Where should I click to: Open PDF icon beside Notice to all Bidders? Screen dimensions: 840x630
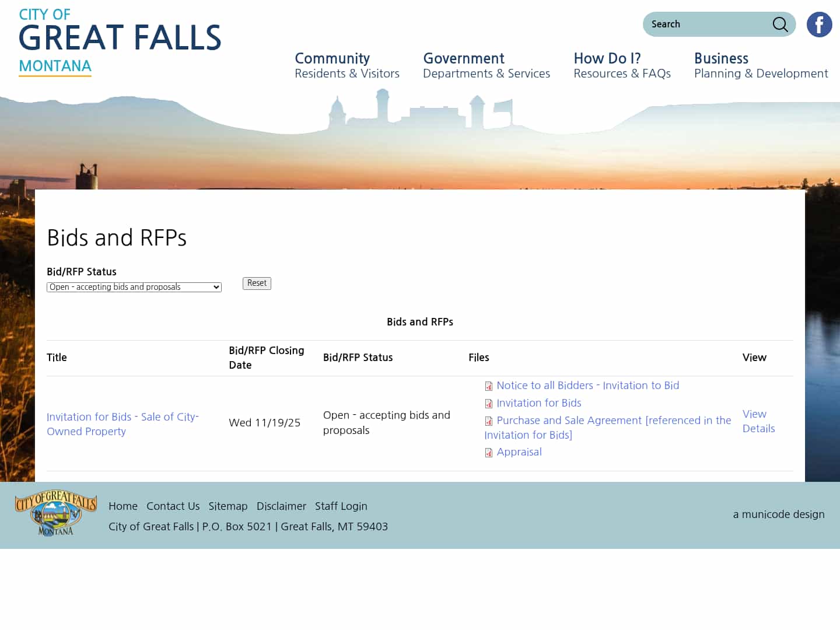[488, 386]
